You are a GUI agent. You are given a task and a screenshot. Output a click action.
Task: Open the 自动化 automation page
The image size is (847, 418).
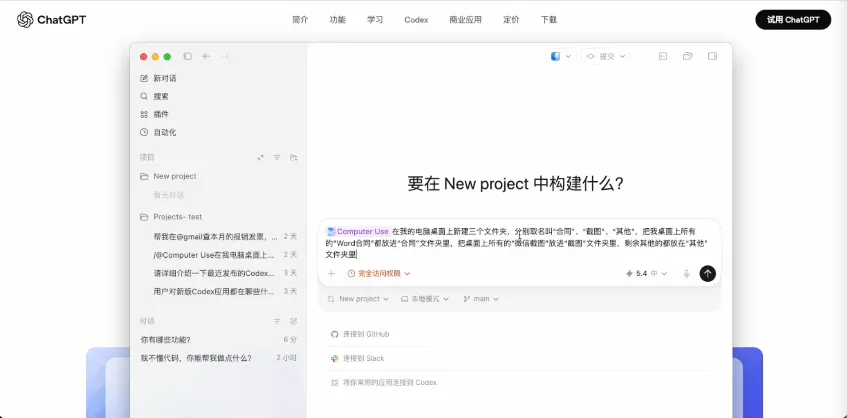158,132
